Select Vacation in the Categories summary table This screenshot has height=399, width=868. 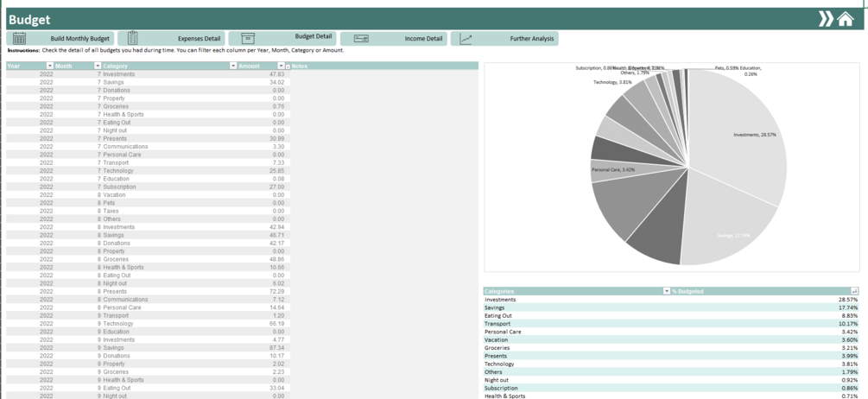pyautogui.click(x=577, y=339)
